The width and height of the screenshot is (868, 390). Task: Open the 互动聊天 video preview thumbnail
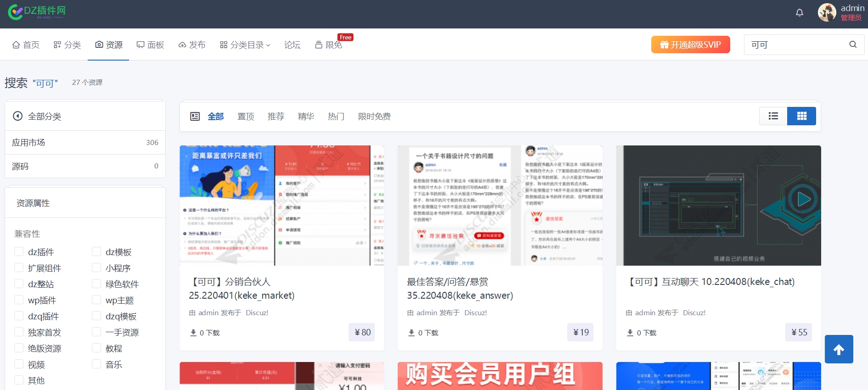(718, 206)
